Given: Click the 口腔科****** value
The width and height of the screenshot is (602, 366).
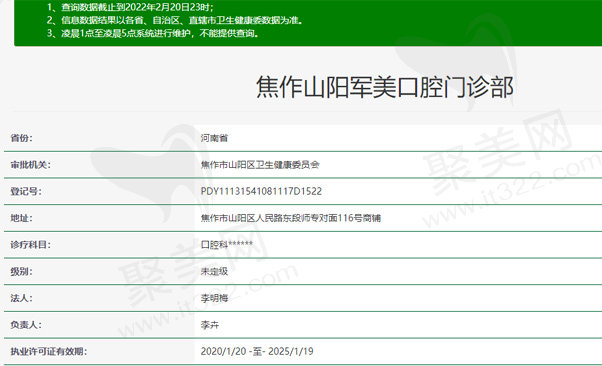Looking at the screenshot, I should 227,245.
